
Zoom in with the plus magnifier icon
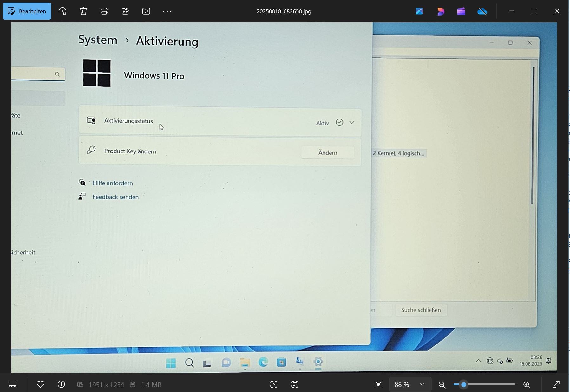tap(527, 385)
